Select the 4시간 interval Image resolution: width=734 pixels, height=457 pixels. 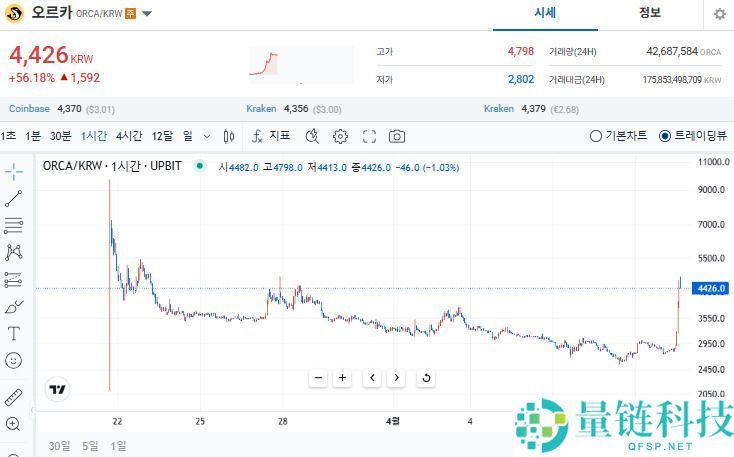129,136
